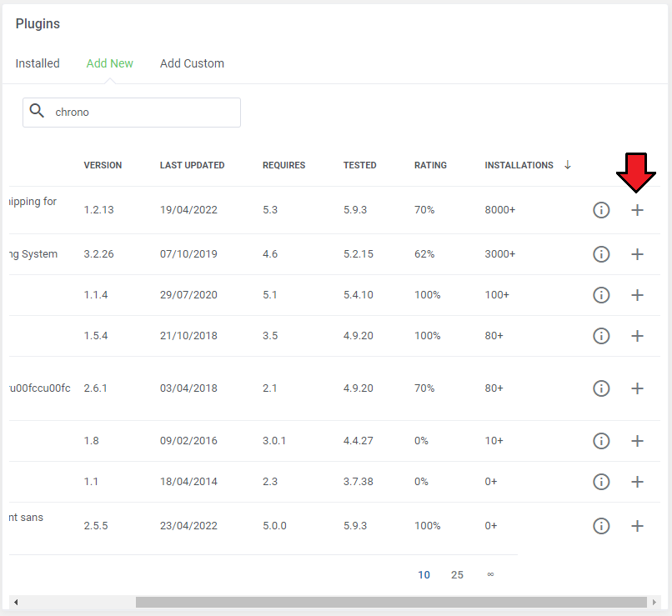This screenshot has height=616, width=672.
Task: Install the plugin with version 1.2.13
Action: coord(637,210)
